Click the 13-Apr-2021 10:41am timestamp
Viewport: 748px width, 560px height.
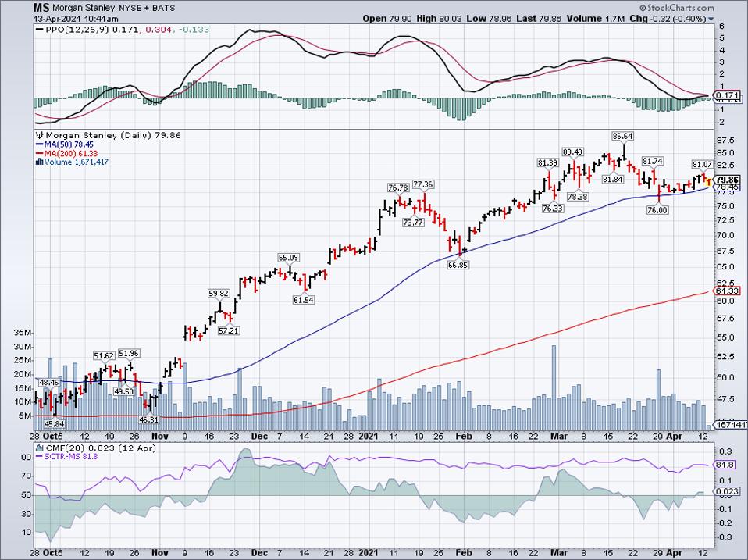[76, 19]
